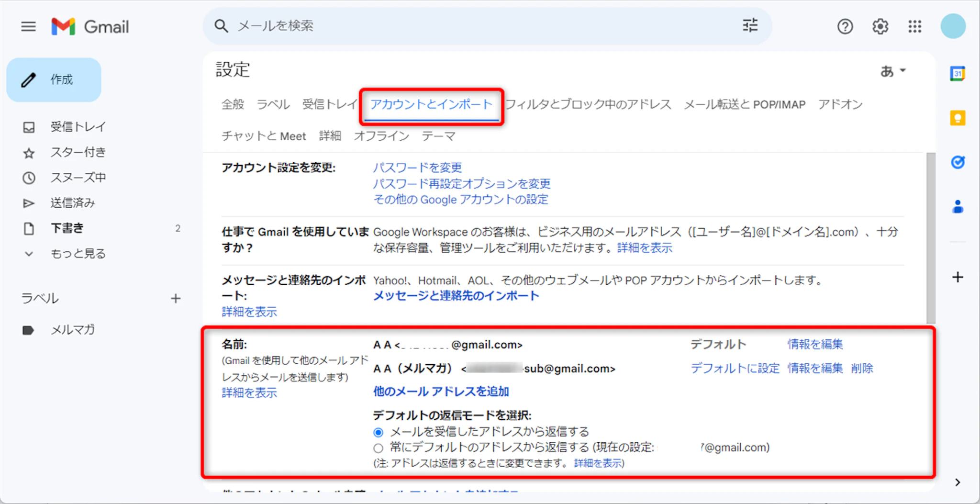Open the Google apps grid icon
The height and width of the screenshot is (504, 980).
click(914, 26)
